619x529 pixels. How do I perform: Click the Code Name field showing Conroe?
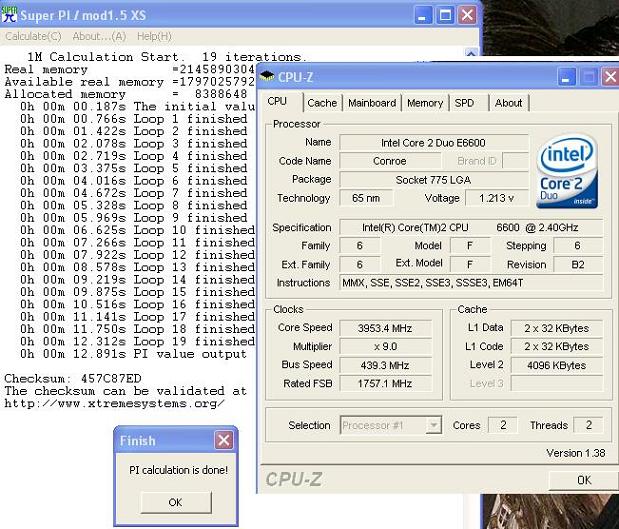click(x=390, y=161)
